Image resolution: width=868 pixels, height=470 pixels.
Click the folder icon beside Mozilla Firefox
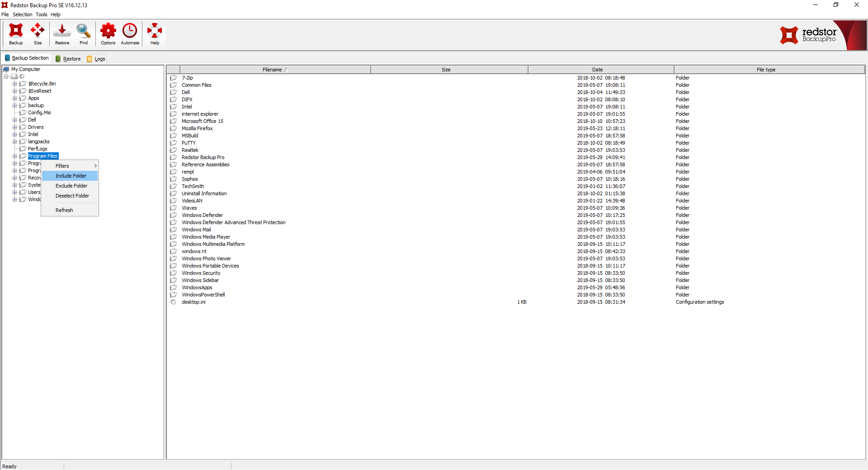click(x=173, y=128)
